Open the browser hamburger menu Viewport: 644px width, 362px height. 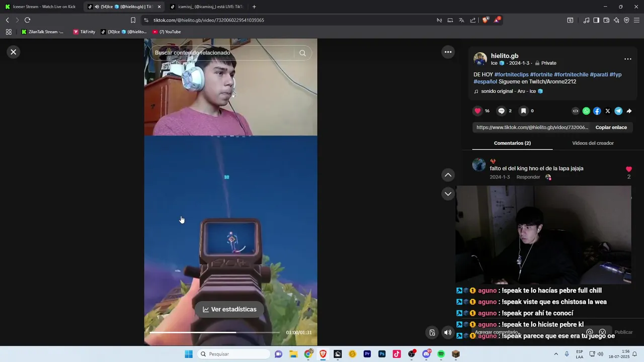tap(636, 20)
